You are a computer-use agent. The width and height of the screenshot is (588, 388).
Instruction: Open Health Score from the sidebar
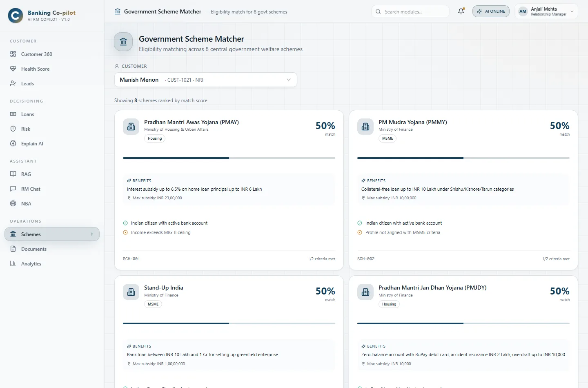52,69
